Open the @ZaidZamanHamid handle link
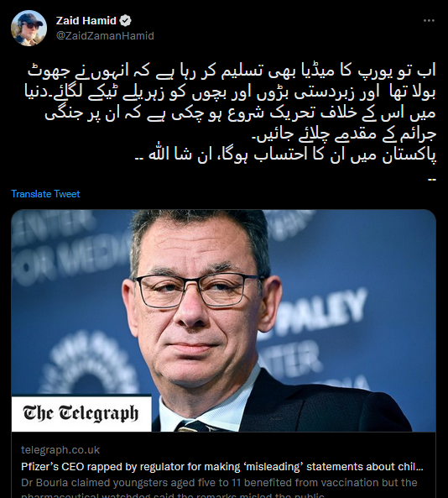 point(105,35)
